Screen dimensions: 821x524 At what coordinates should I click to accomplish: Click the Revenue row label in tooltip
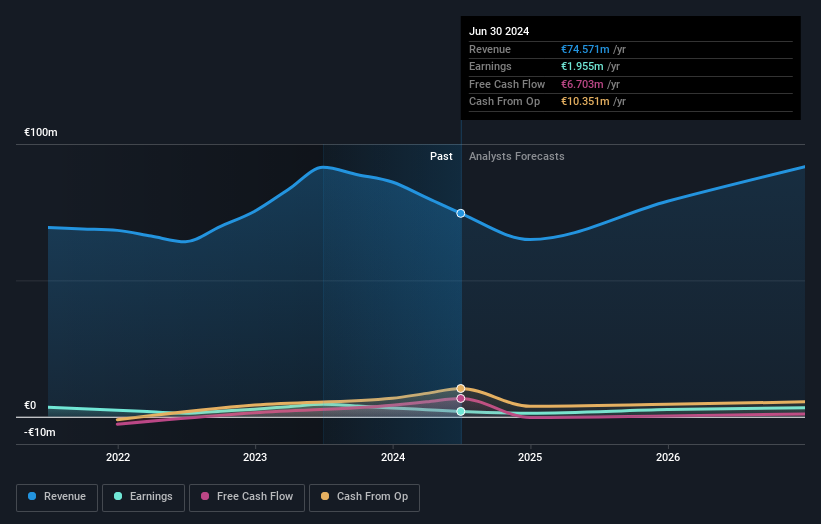(x=490, y=49)
